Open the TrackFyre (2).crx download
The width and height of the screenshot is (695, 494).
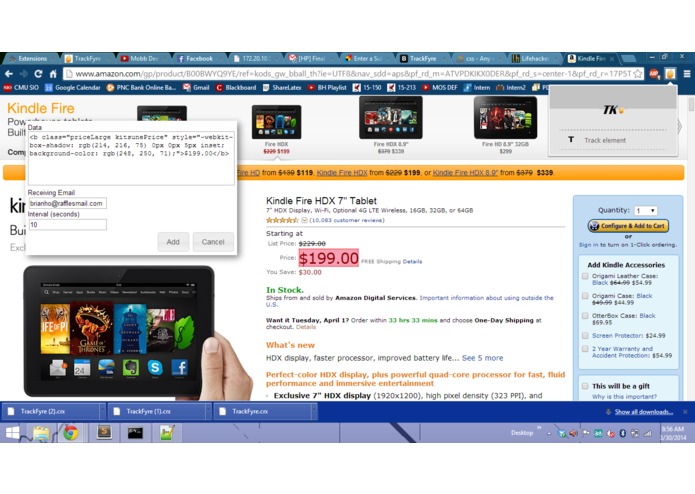[x=51, y=412]
